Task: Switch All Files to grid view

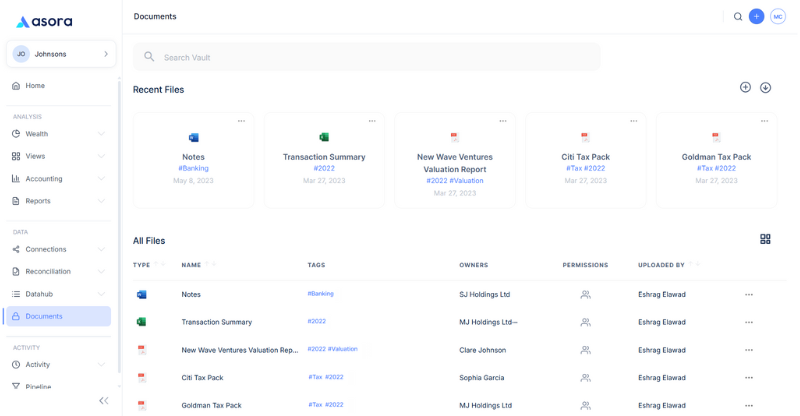Action: pos(765,239)
